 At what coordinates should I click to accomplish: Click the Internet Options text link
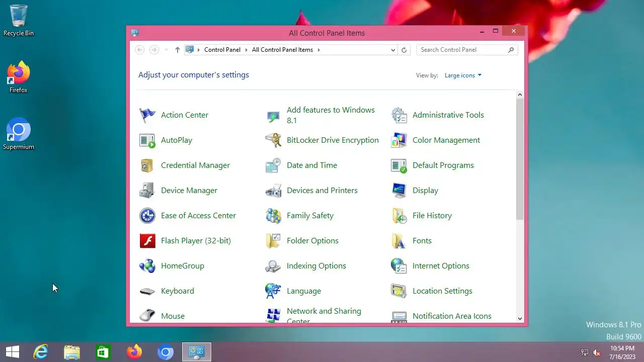(x=441, y=266)
